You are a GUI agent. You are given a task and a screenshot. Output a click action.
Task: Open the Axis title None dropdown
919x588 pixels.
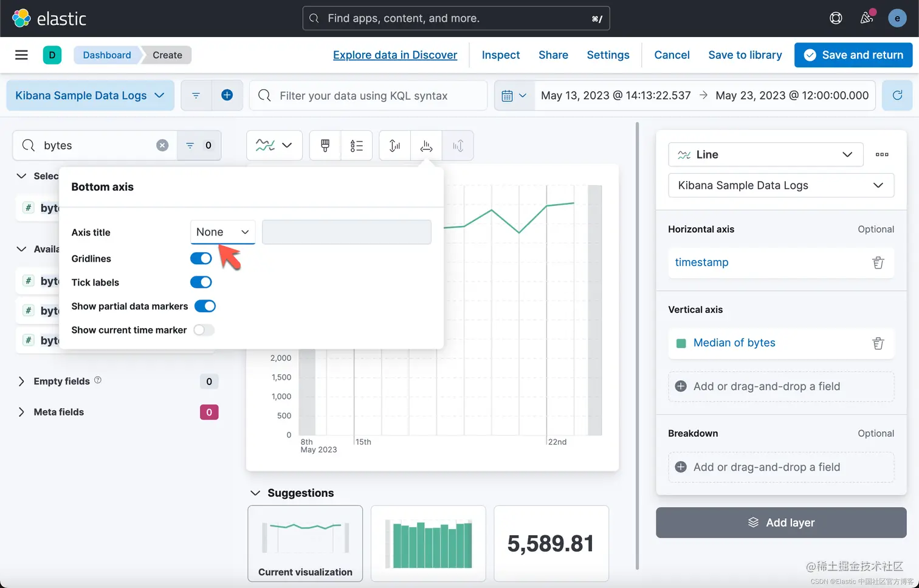[x=222, y=232]
